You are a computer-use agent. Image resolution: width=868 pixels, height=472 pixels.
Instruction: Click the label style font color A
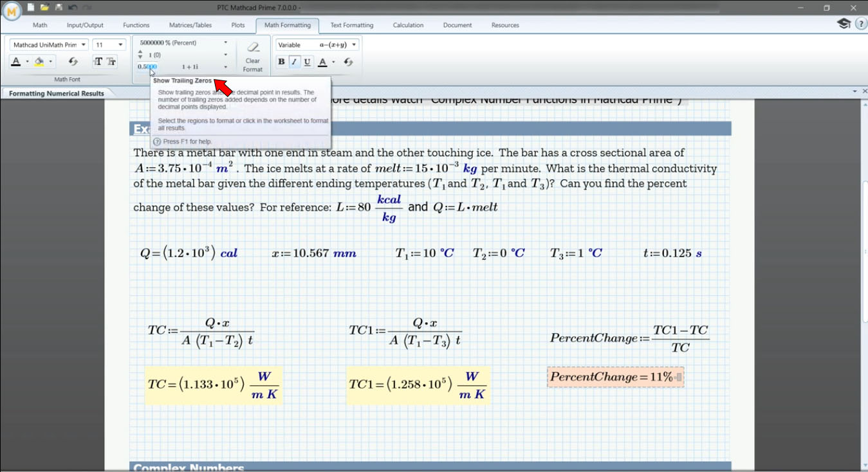pyautogui.click(x=323, y=62)
